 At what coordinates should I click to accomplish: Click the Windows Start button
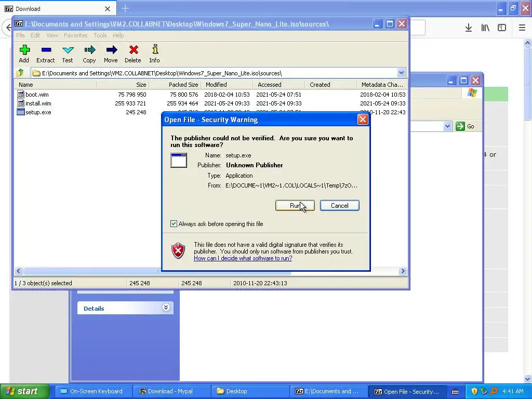(x=24, y=391)
